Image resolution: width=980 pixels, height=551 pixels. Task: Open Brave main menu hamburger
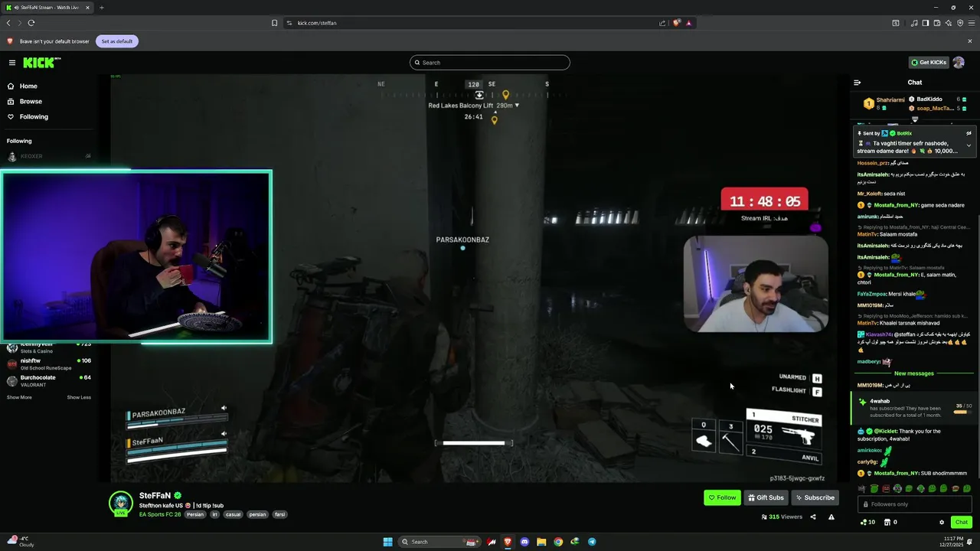coord(971,23)
